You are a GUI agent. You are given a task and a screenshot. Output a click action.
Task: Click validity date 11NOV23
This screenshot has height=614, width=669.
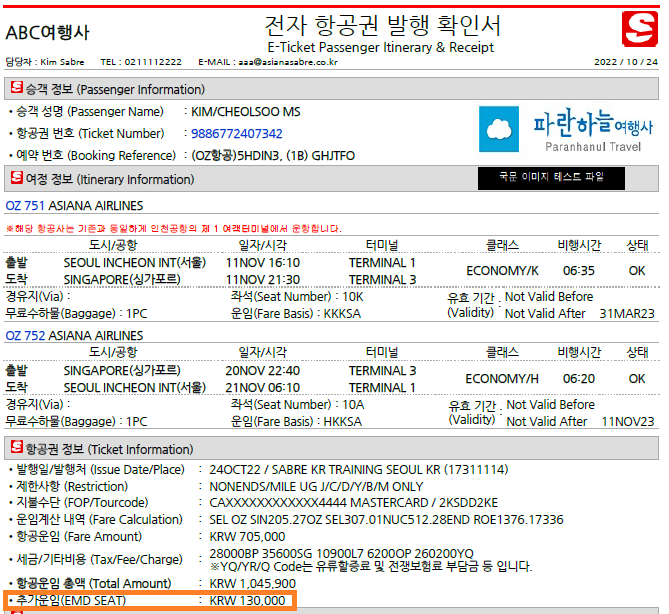(628, 422)
